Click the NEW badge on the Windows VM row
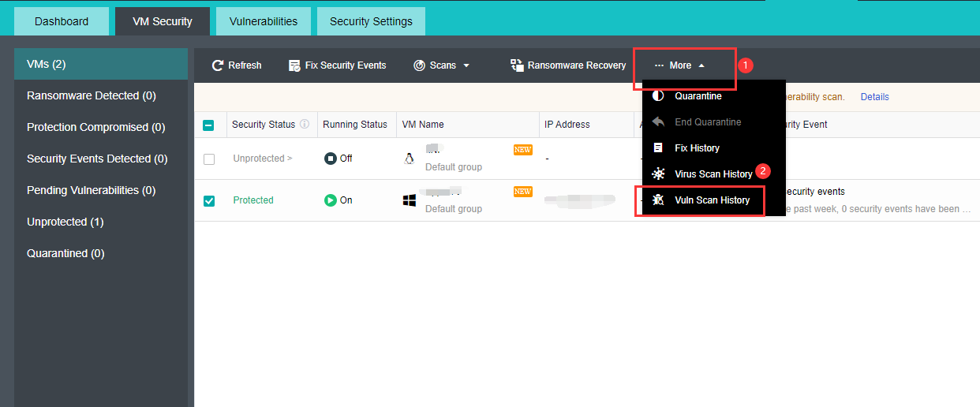 click(x=522, y=192)
